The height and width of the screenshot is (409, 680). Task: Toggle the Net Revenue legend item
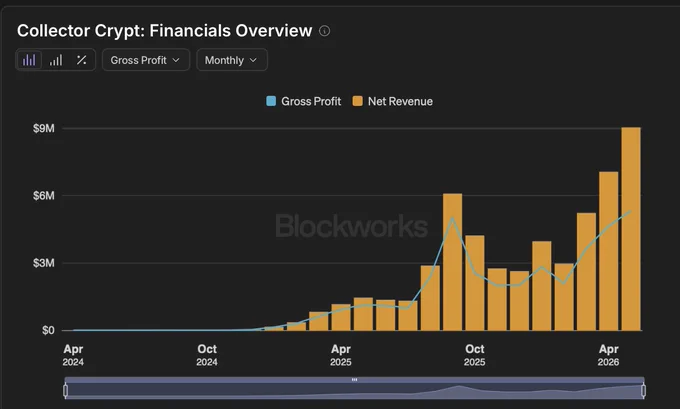[x=392, y=101]
